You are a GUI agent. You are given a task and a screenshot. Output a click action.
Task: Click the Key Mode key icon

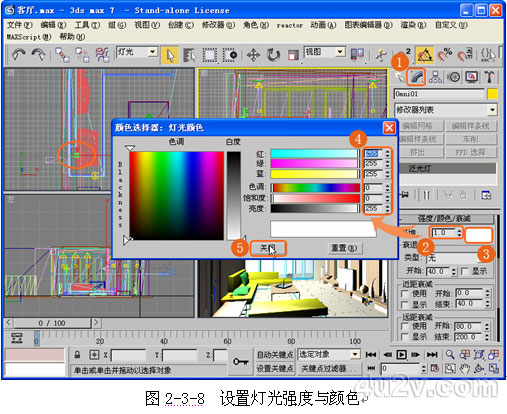coord(240,362)
